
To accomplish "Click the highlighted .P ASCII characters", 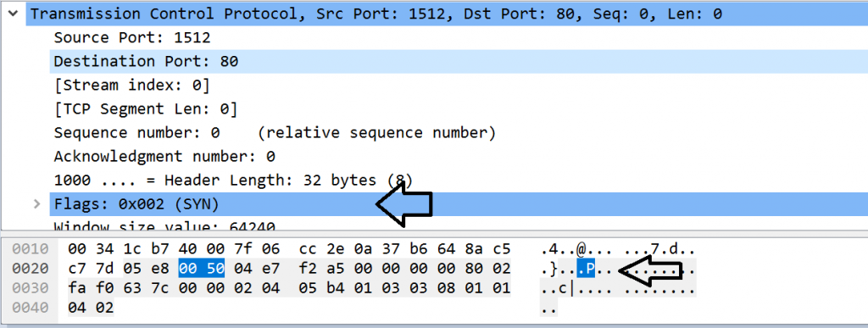I will point(586,269).
